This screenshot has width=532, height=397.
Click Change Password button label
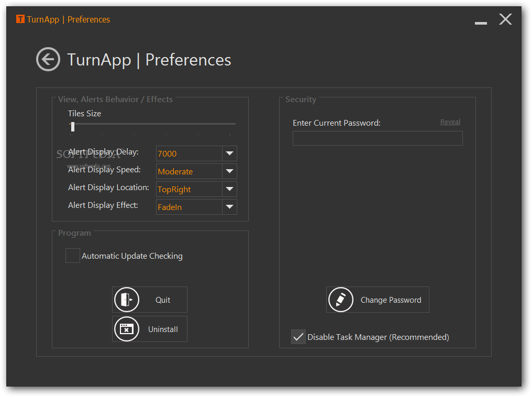coord(391,300)
